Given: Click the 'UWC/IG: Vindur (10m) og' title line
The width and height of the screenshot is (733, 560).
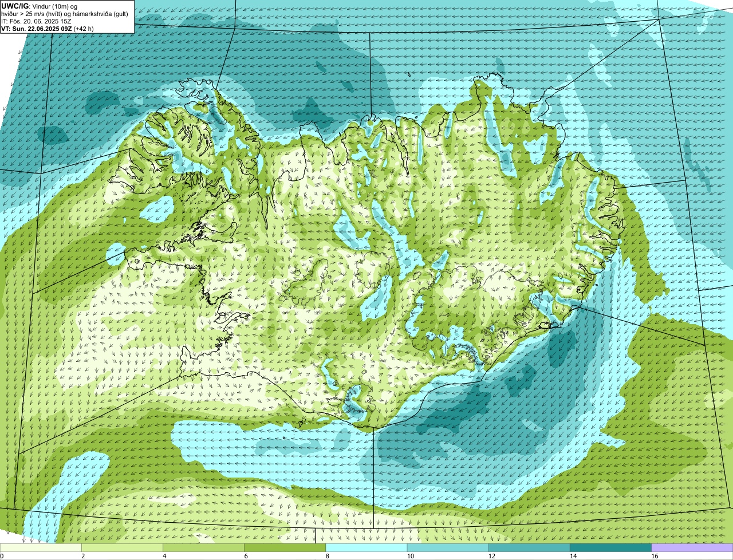Looking at the screenshot, I should point(40,6).
